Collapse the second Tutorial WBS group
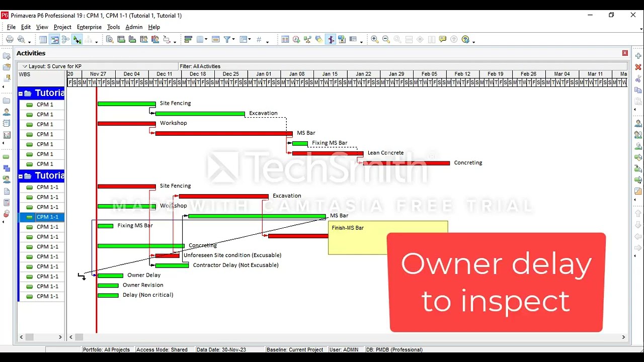Viewport: 644px width, 362px height. click(x=21, y=176)
